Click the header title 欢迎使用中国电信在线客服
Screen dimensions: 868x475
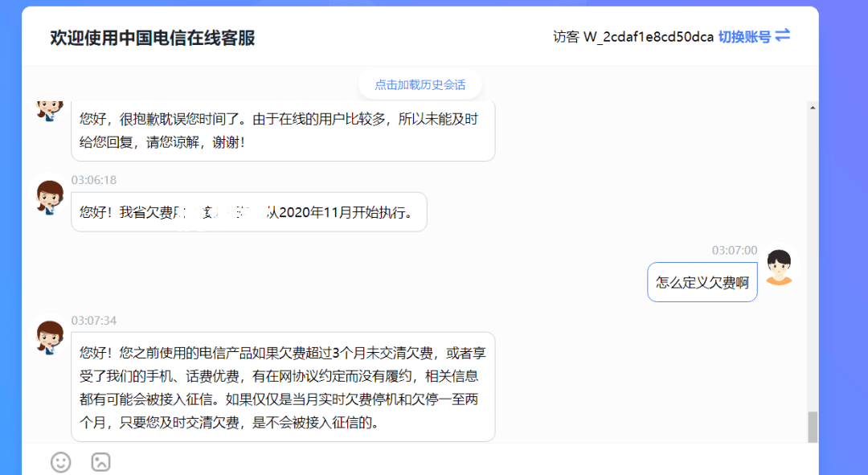pos(152,38)
